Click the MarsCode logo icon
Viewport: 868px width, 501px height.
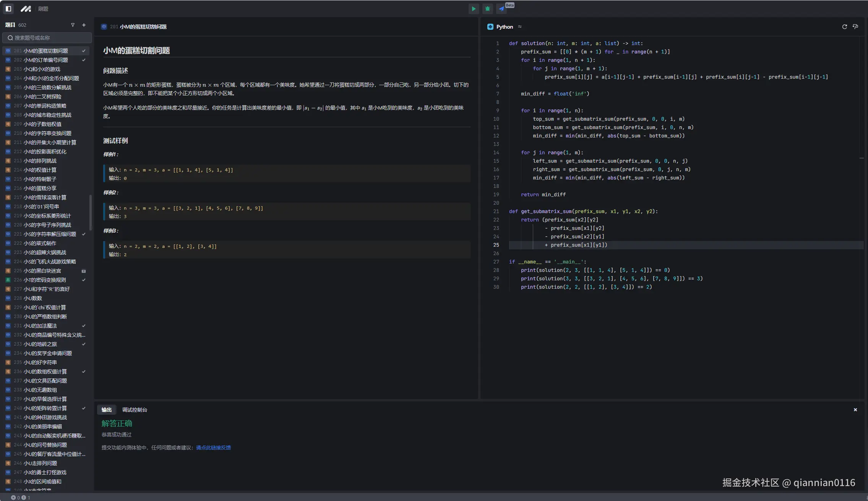[x=26, y=8]
